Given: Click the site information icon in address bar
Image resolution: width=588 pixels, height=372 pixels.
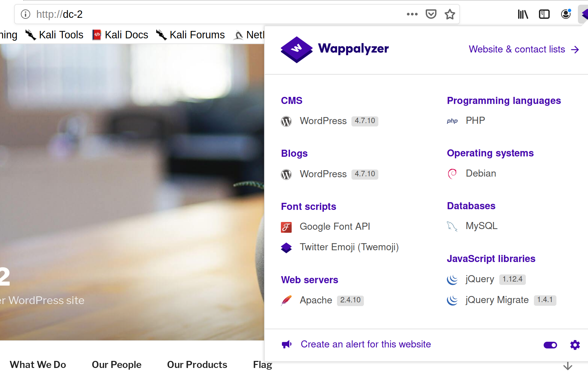Looking at the screenshot, I should coord(26,14).
